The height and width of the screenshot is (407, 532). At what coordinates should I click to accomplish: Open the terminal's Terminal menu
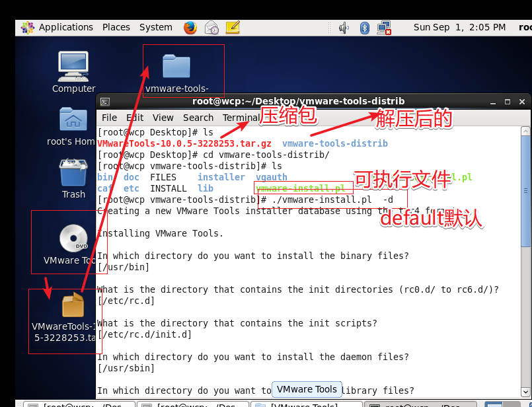click(241, 118)
